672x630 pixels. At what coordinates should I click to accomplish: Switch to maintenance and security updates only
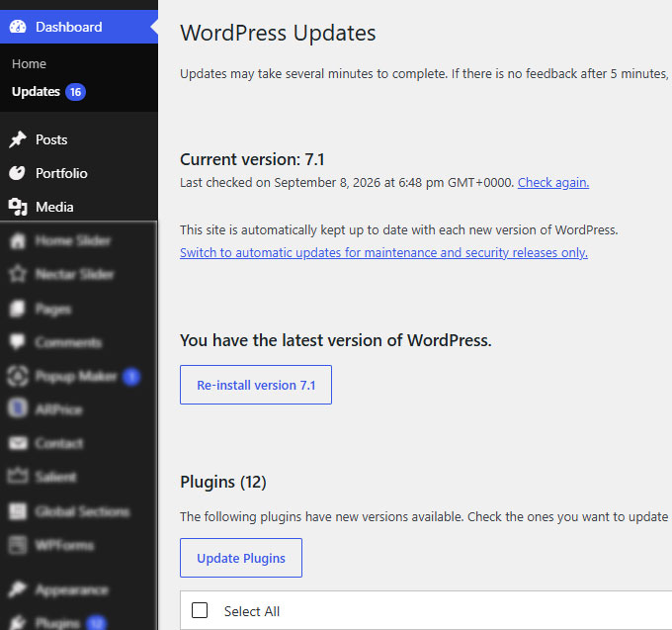point(383,252)
